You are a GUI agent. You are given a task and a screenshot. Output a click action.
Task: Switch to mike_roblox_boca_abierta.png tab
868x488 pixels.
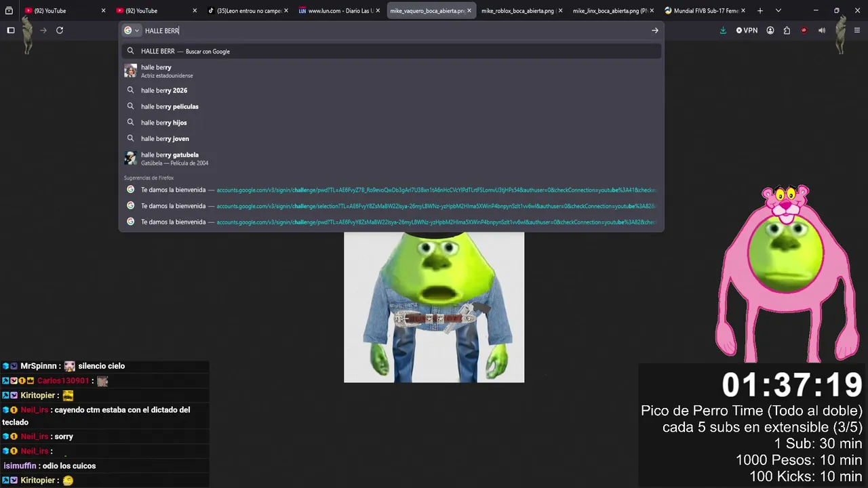click(x=521, y=11)
